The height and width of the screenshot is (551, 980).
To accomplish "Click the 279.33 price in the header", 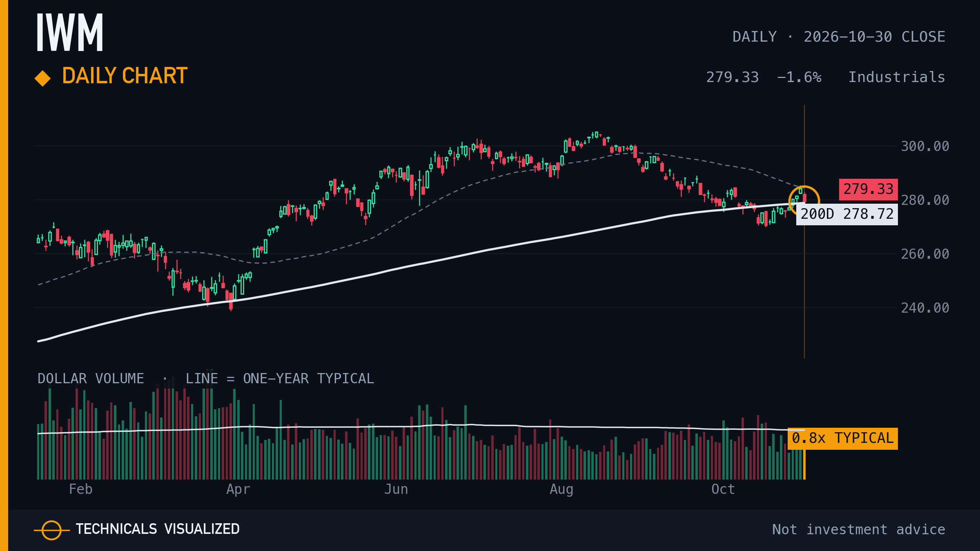I will [x=733, y=77].
